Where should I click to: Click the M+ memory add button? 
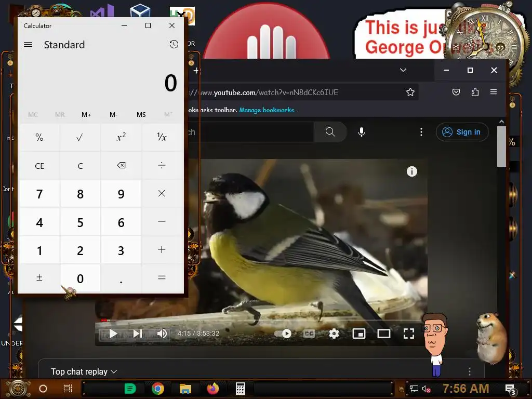point(86,115)
